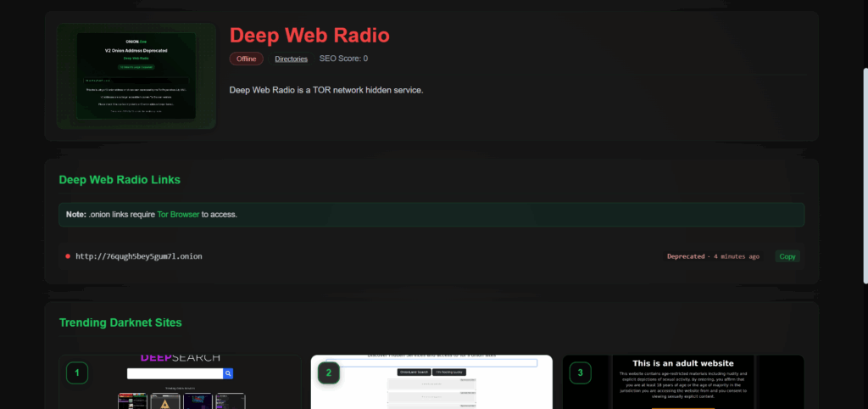Select the 76qugh5bey5gum7l.onion address
This screenshot has width=868, height=409.
pyautogui.click(x=138, y=256)
